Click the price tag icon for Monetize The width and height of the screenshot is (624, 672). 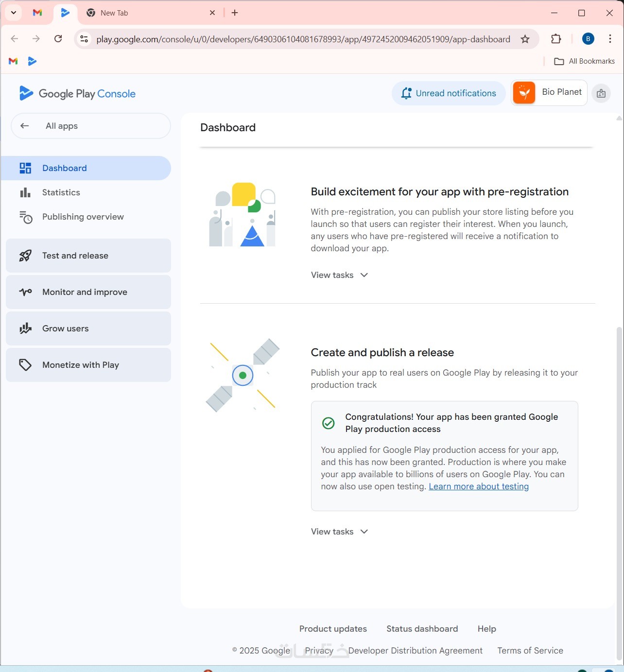(x=25, y=365)
